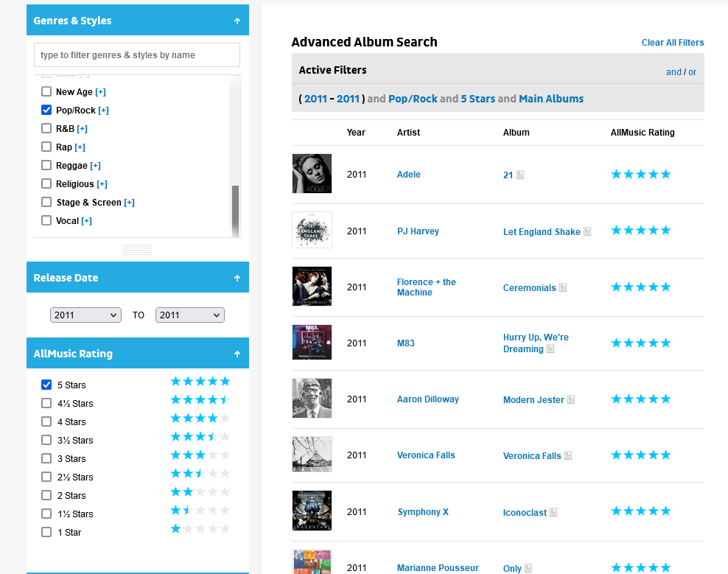Image resolution: width=728 pixels, height=574 pixels.
Task: Click review icon beside Modern Jester
Action: pos(571,400)
